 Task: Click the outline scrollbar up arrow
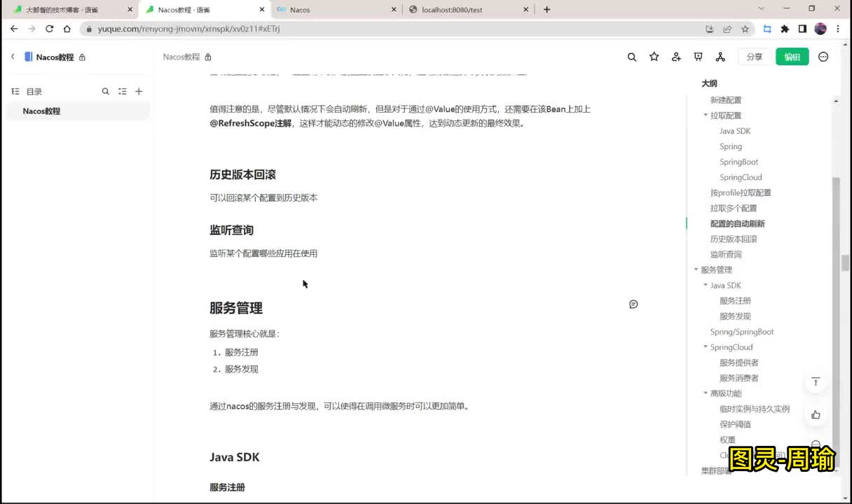click(x=835, y=101)
